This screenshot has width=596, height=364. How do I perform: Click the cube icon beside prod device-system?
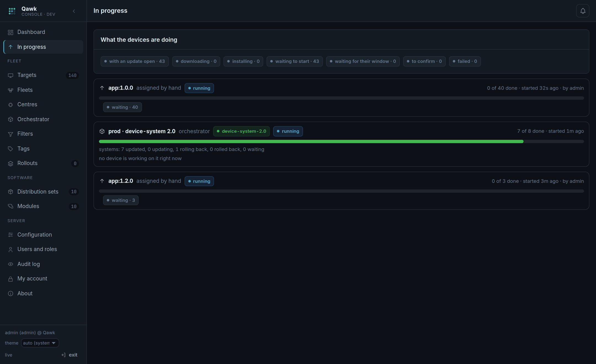click(x=102, y=131)
